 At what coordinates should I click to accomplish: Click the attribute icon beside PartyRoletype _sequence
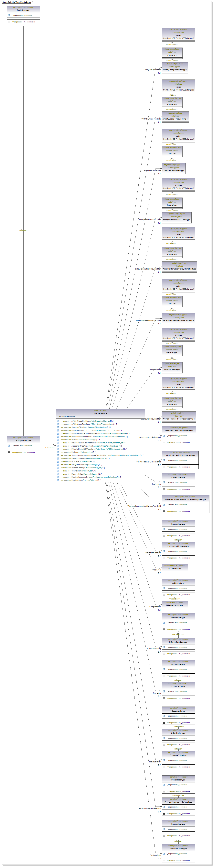[x=9, y=15]
